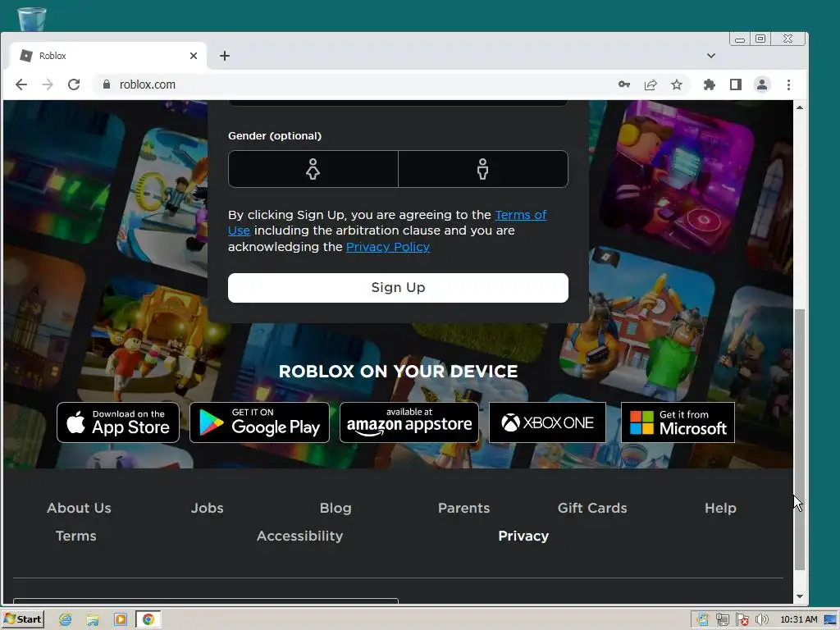Image resolution: width=840 pixels, height=630 pixels.
Task: Click the browser forward arrow
Action: click(48, 84)
